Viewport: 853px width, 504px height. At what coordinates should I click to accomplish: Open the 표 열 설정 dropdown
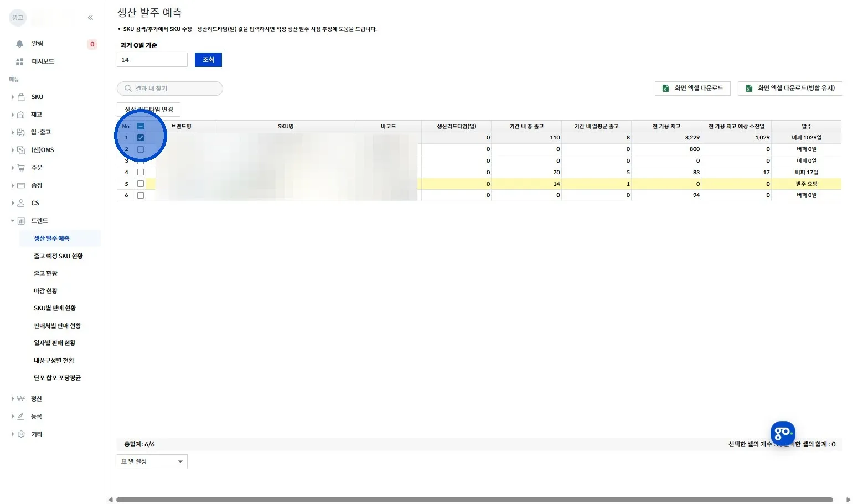point(152,461)
